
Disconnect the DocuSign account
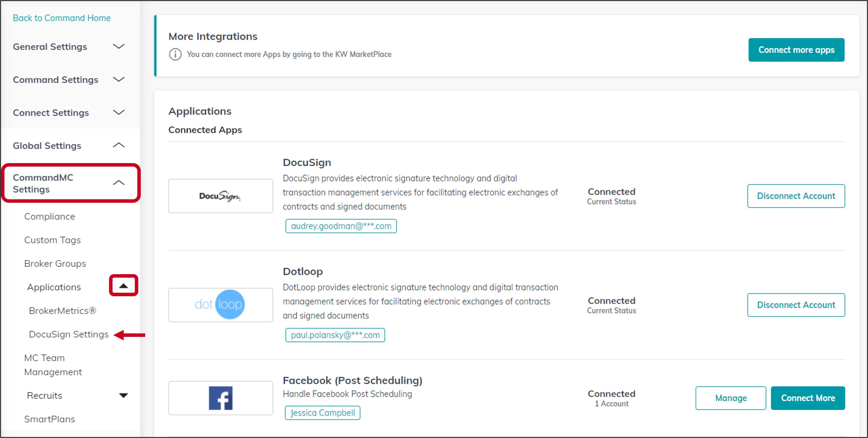point(796,196)
